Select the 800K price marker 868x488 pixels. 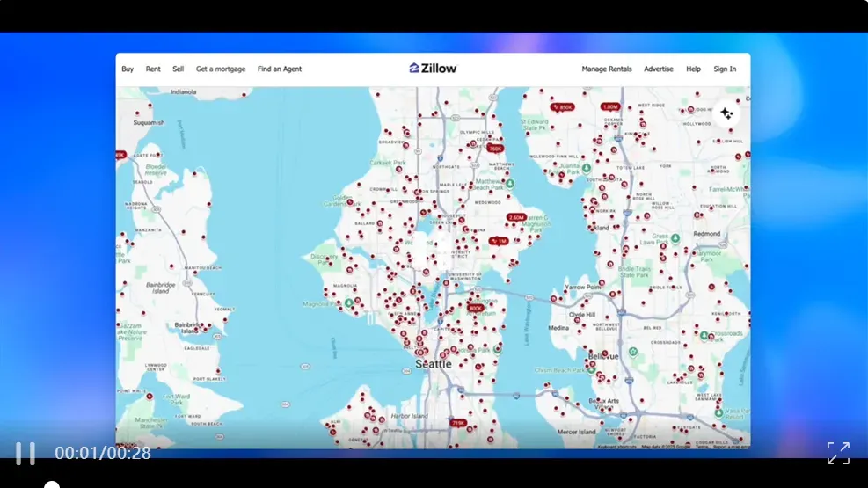476,308
